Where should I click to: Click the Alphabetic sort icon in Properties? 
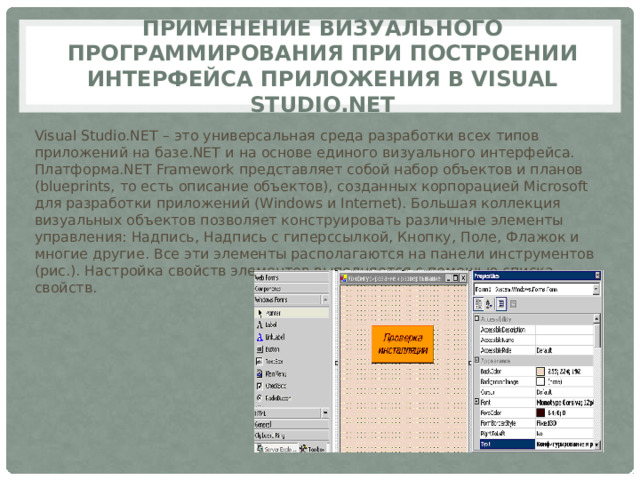[489, 304]
